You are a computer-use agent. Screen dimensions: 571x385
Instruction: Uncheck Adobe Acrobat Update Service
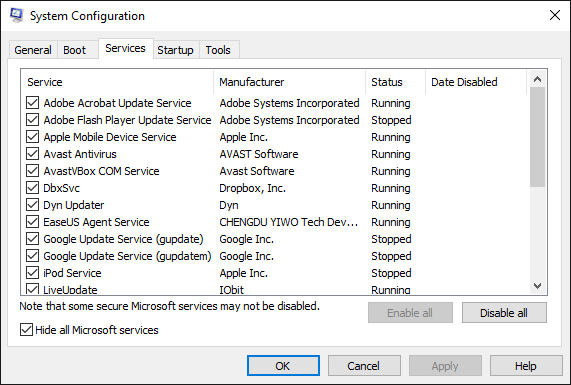(32, 103)
